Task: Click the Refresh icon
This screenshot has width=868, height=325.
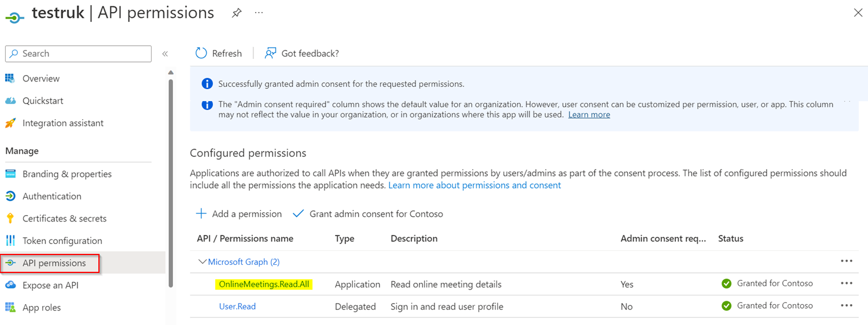Action: click(201, 53)
